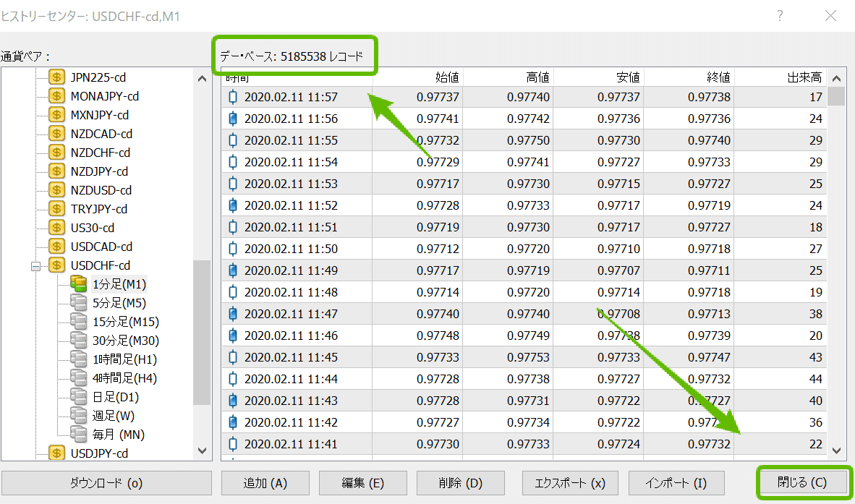Screen dimensions: 855x504
Task: Click the candle icon of row 2020.02.11 11:57
Action: [x=233, y=97]
